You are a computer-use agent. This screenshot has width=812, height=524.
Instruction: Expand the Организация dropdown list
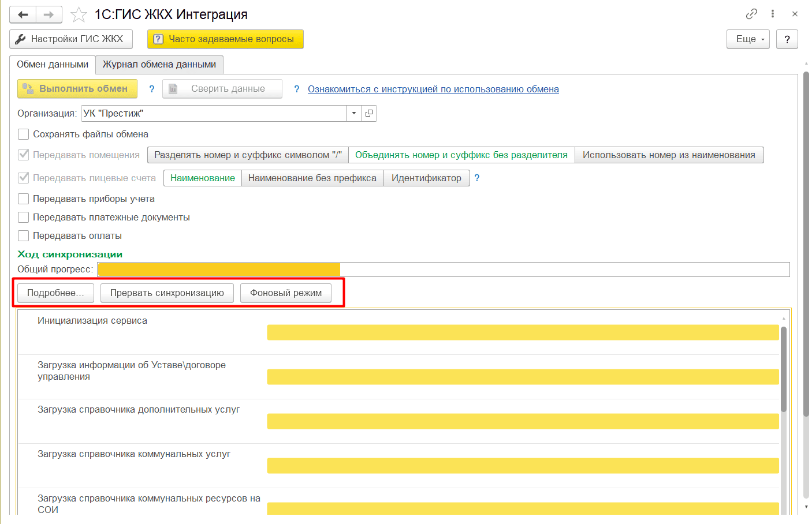click(x=354, y=113)
